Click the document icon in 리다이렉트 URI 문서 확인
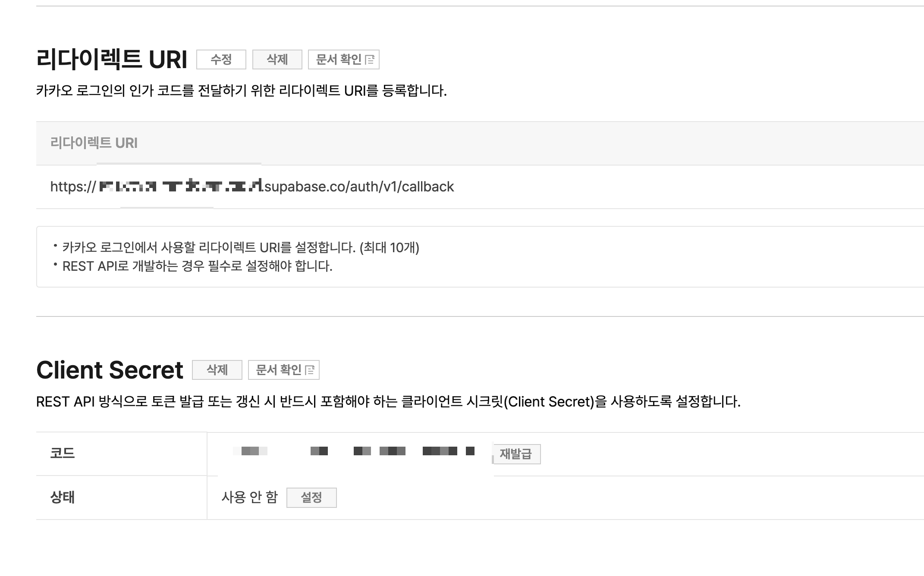 coord(370,60)
